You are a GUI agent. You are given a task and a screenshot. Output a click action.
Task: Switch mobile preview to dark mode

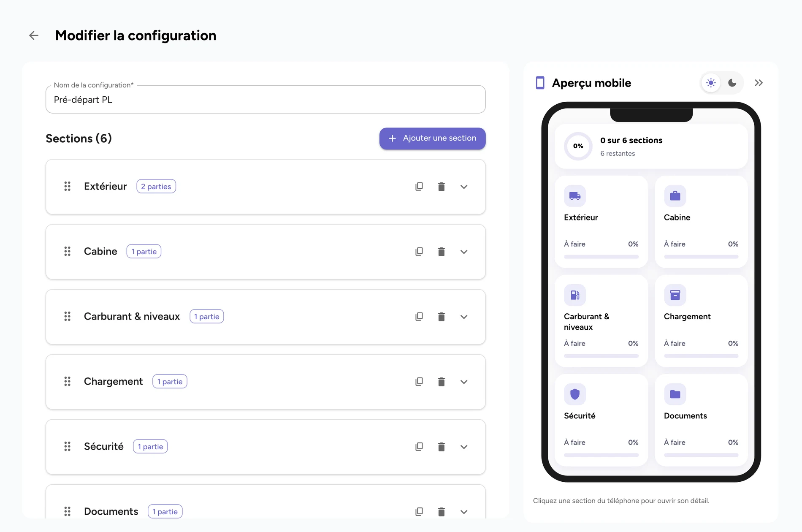732,83
